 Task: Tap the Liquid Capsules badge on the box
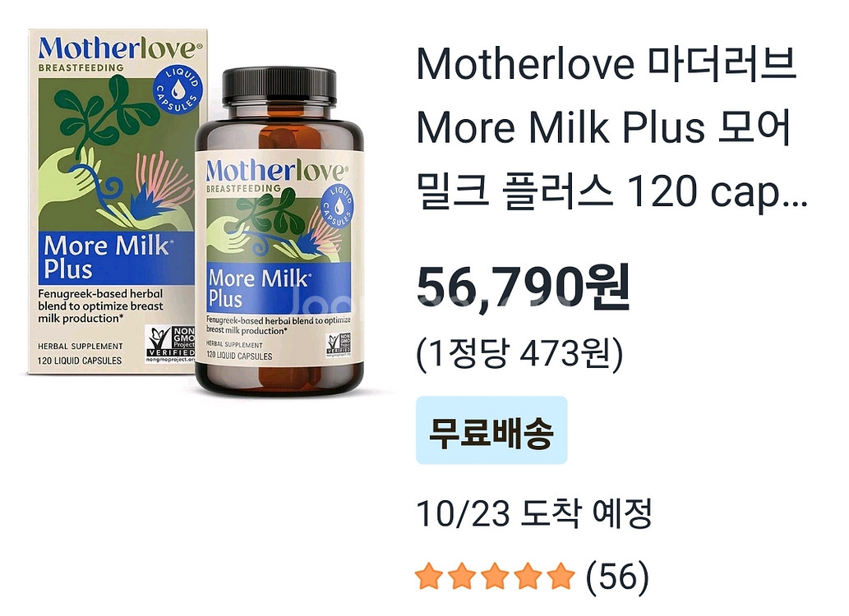(178, 90)
